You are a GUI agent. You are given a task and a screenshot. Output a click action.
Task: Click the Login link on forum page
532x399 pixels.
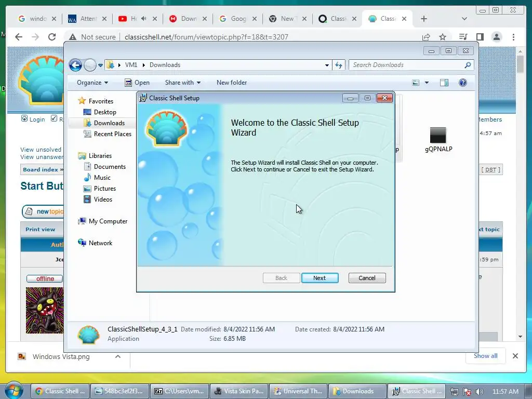pos(37,119)
